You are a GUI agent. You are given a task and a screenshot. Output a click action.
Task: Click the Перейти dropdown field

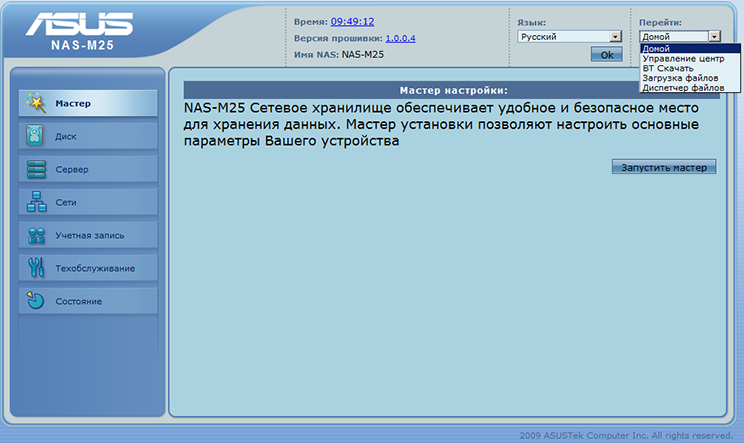pos(680,37)
